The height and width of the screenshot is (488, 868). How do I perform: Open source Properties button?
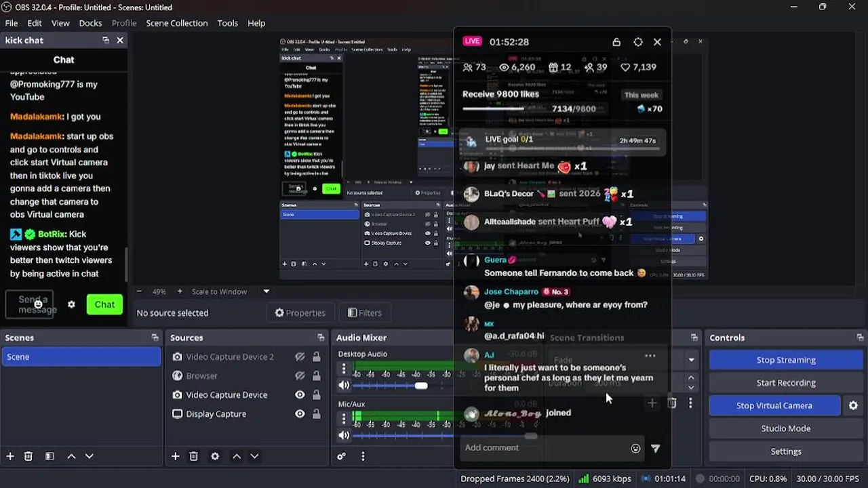pos(300,312)
